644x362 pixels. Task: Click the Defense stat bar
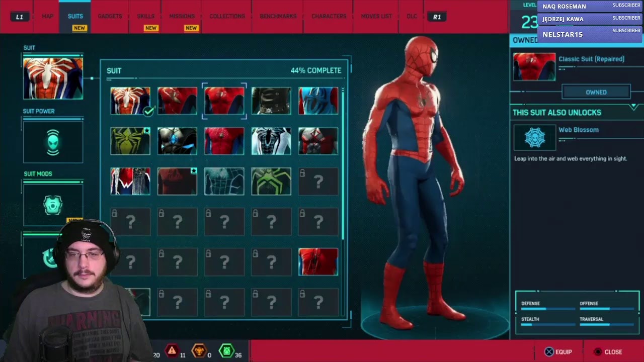pos(547,309)
